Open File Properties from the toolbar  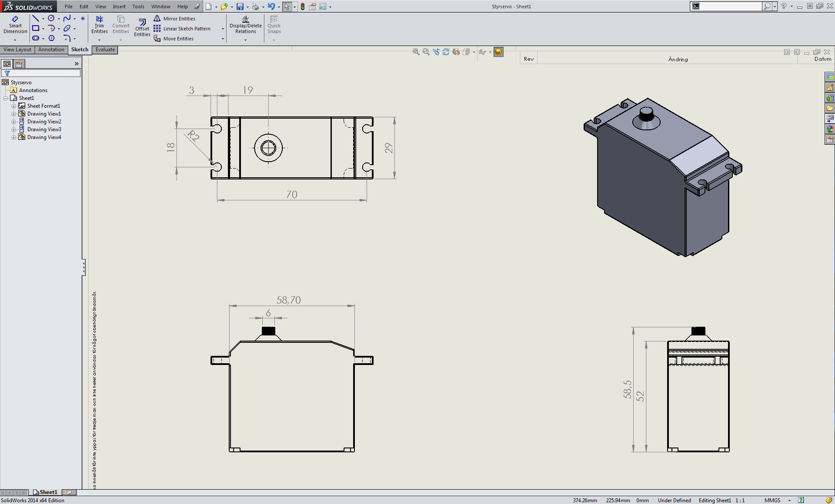(312, 7)
